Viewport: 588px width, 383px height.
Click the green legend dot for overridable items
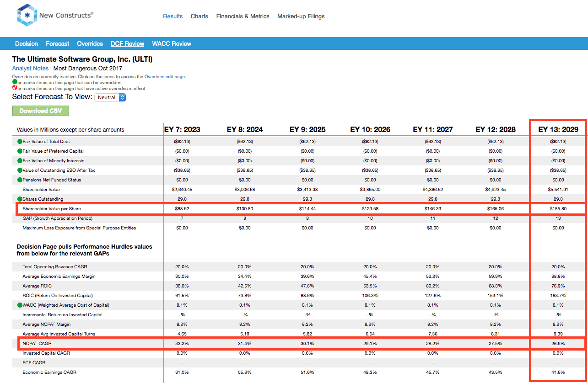click(15, 82)
